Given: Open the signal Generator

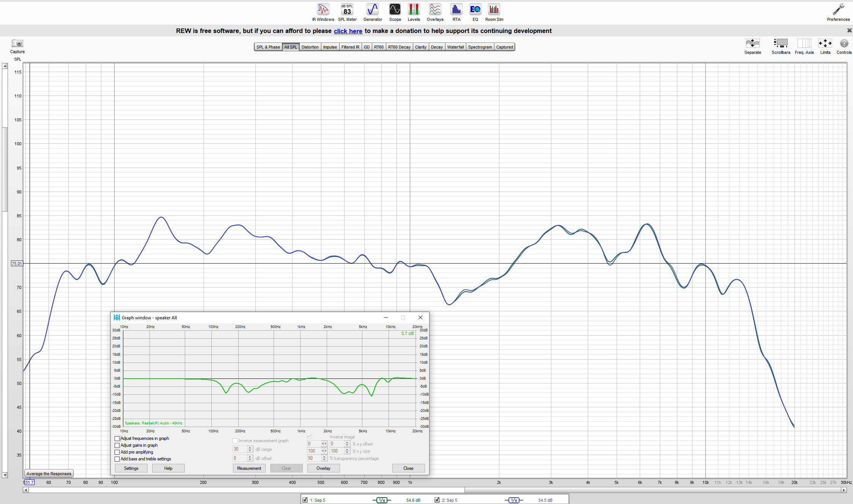Looking at the screenshot, I should click(x=373, y=13).
